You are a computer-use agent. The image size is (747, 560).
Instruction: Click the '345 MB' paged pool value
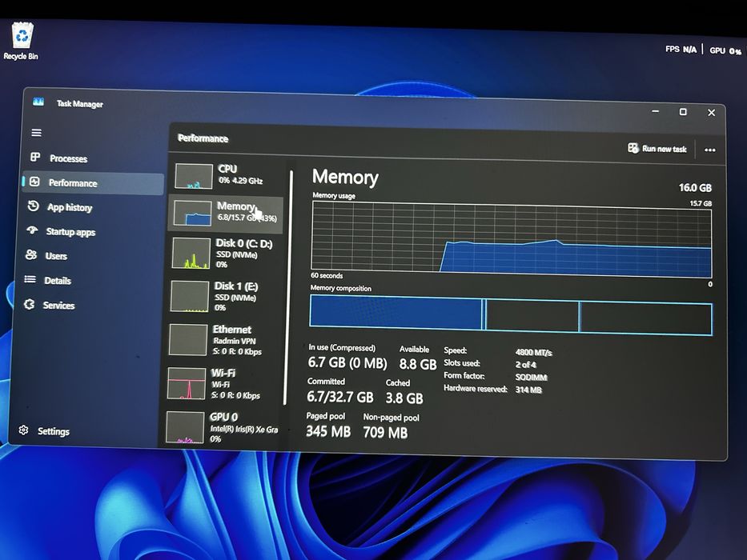click(x=328, y=431)
